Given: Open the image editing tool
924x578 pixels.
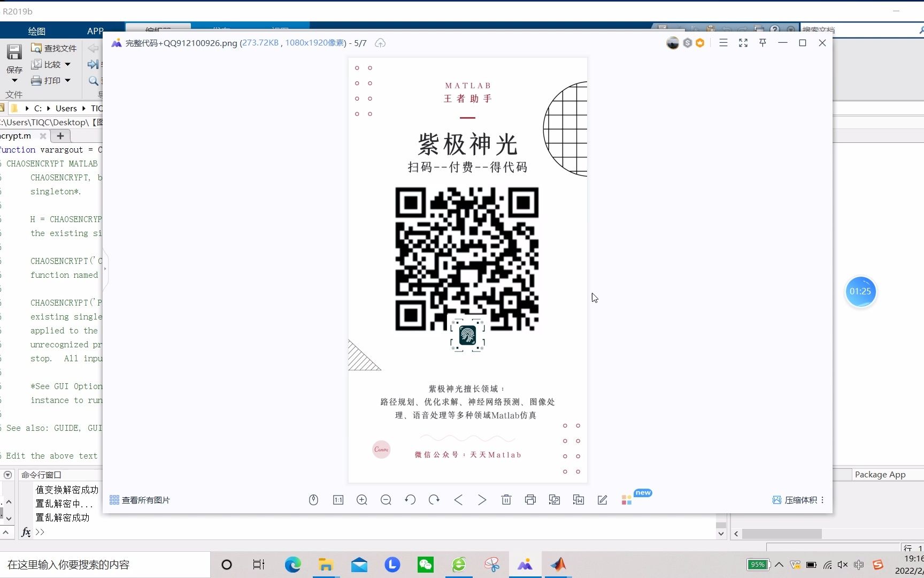Looking at the screenshot, I should point(602,499).
